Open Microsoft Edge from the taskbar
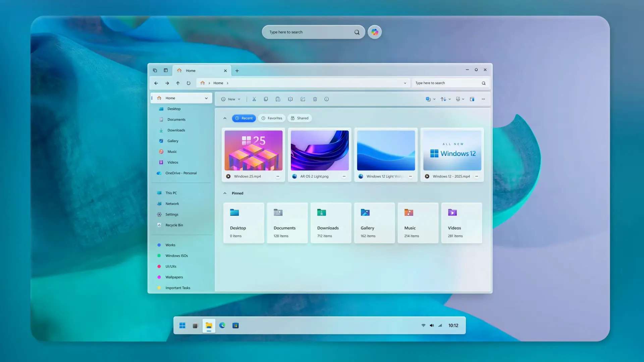The width and height of the screenshot is (644, 362). coord(222,325)
